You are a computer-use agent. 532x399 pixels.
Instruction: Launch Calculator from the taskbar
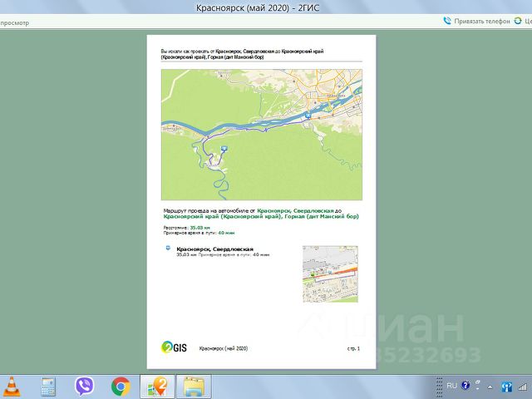[47, 386]
